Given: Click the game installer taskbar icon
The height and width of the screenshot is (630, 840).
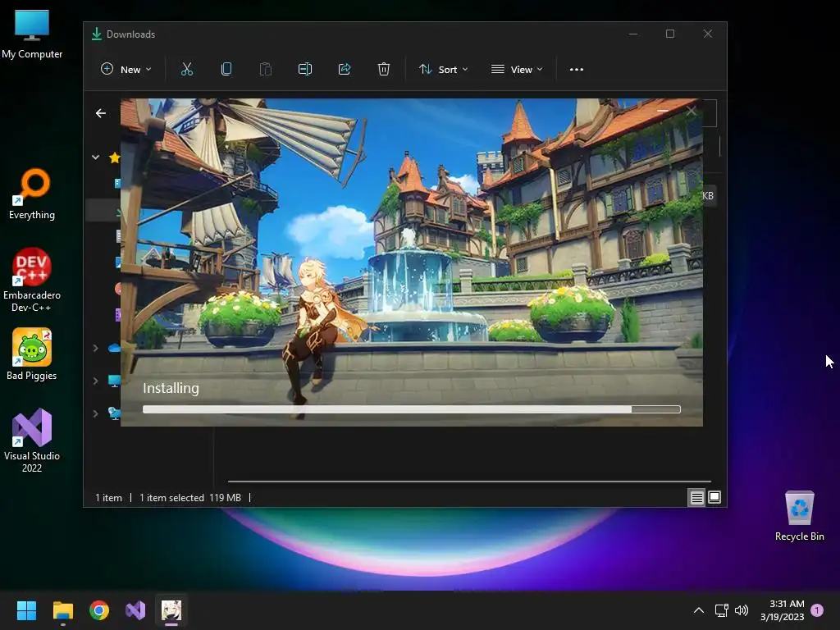Looking at the screenshot, I should 171,610.
